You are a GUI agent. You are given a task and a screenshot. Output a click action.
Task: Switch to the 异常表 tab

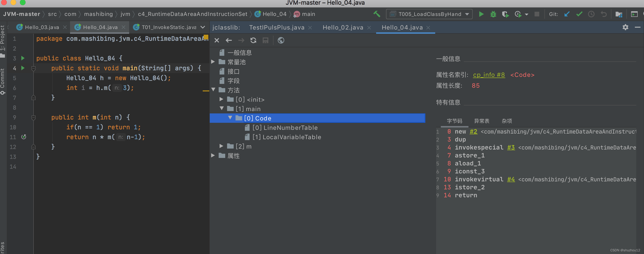(482, 121)
